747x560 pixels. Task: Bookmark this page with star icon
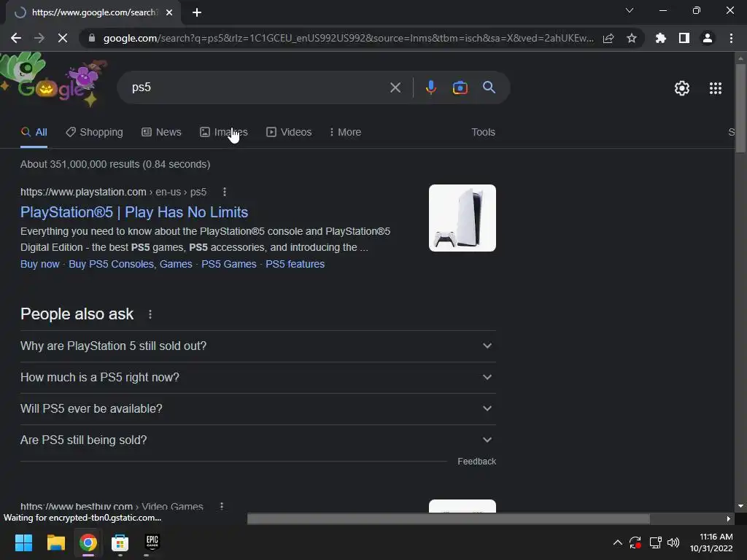click(x=632, y=38)
